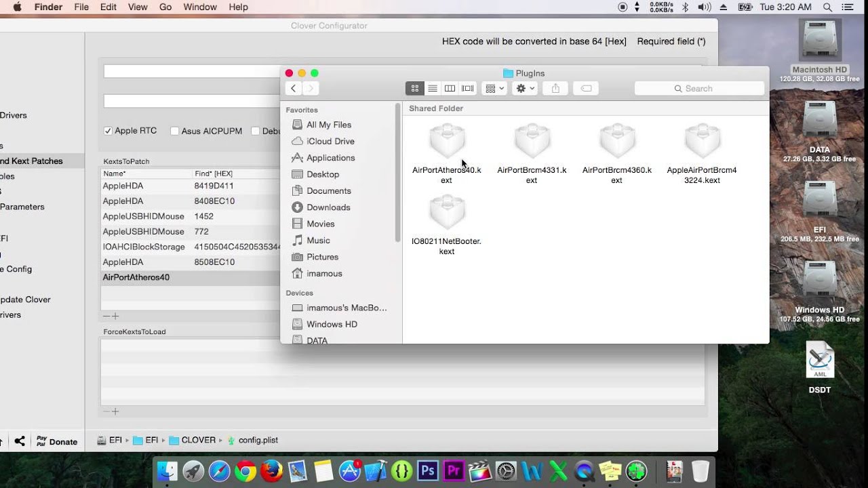The height and width of the screenshot is (488, 868).
Task: Add a row to KextsToPatch
Action: point(115,316)
